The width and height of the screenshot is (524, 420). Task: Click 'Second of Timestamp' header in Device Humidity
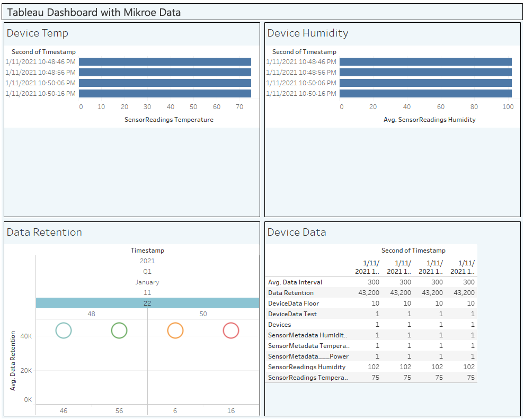coord(305,52)
